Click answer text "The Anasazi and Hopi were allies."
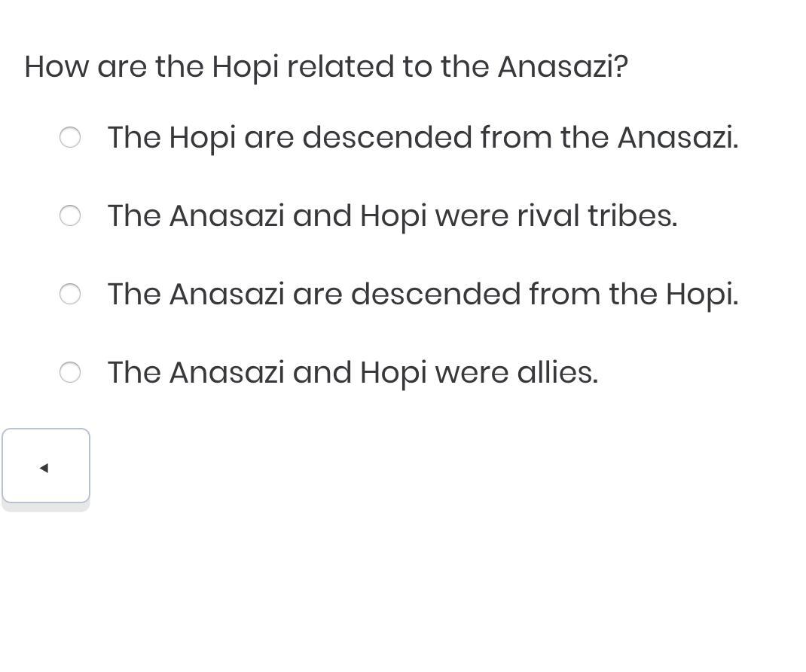806x672 pixels. point(353,373)
